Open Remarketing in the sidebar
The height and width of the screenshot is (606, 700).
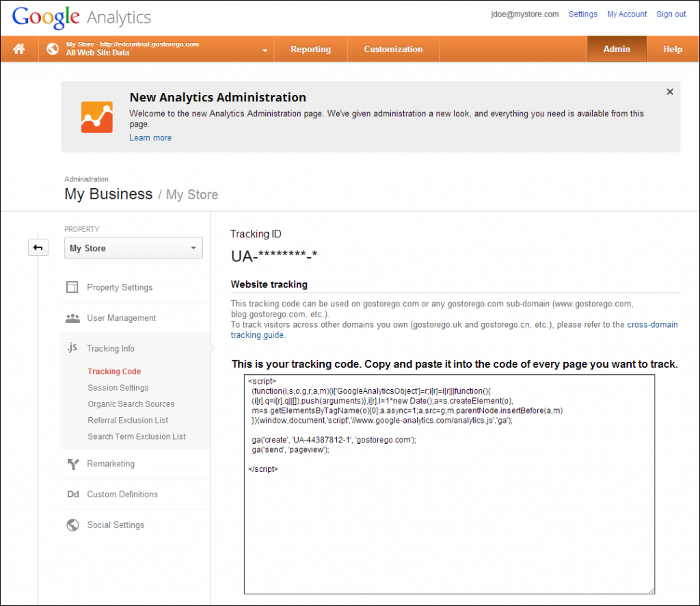111,464
